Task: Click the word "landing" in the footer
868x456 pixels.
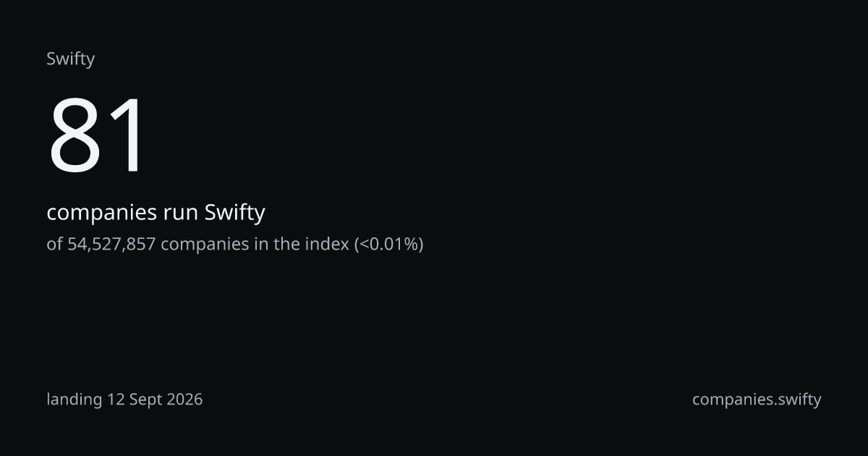Action: (75, 400)
